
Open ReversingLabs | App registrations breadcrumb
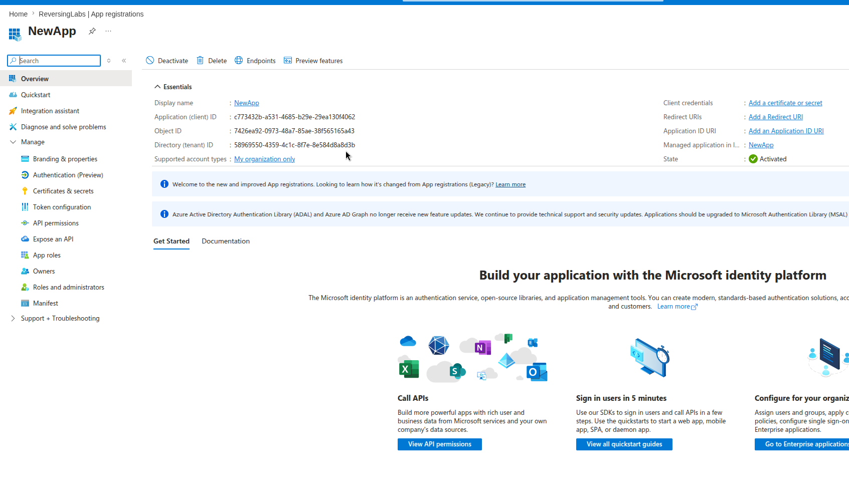(91, 14)
